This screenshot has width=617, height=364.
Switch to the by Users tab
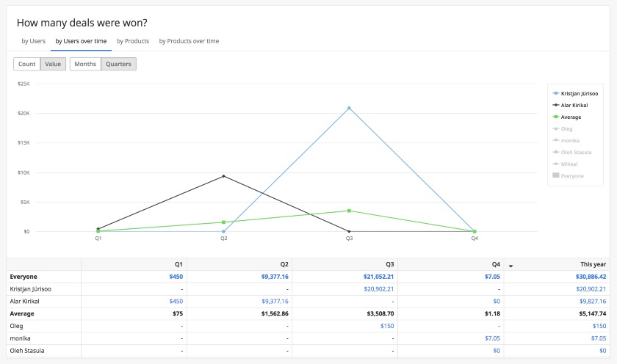pyautogui.click(x=33, y=41)
